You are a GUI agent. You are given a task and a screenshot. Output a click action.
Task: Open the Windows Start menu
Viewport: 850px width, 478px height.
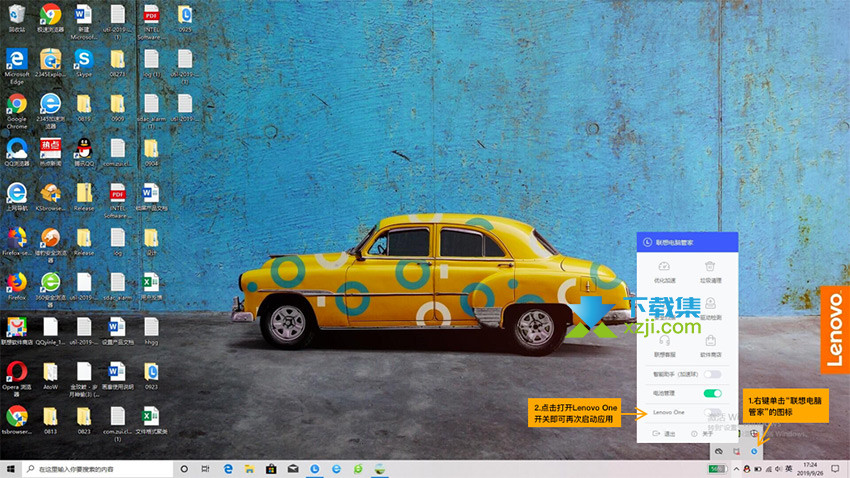click(x=11, y=469)
